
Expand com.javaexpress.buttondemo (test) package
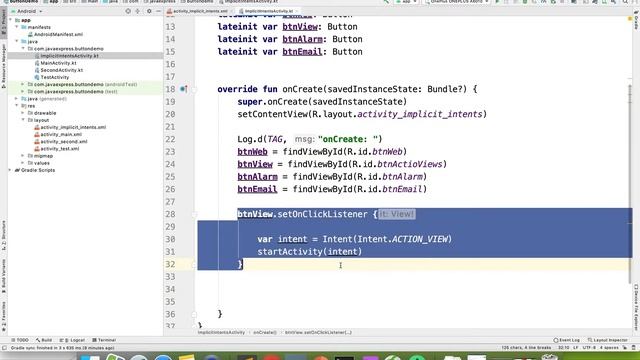point(23,91)
